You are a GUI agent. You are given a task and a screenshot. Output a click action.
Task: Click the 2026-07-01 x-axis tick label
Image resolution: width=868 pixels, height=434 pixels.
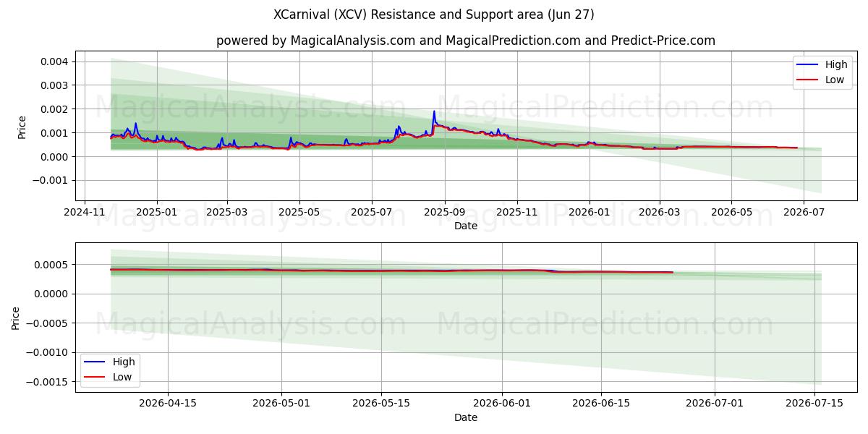(x=715, y=404)
